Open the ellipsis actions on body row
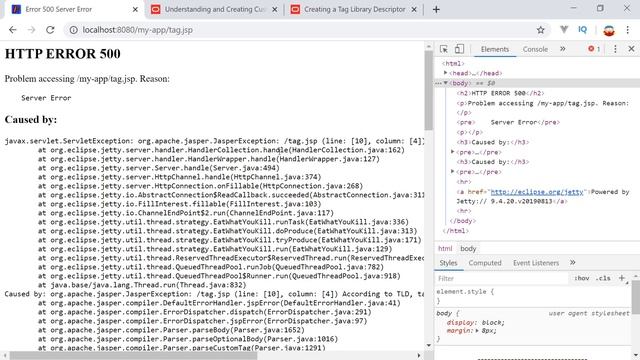This screenshot has height=360, width=640. [x=438, y=83]
